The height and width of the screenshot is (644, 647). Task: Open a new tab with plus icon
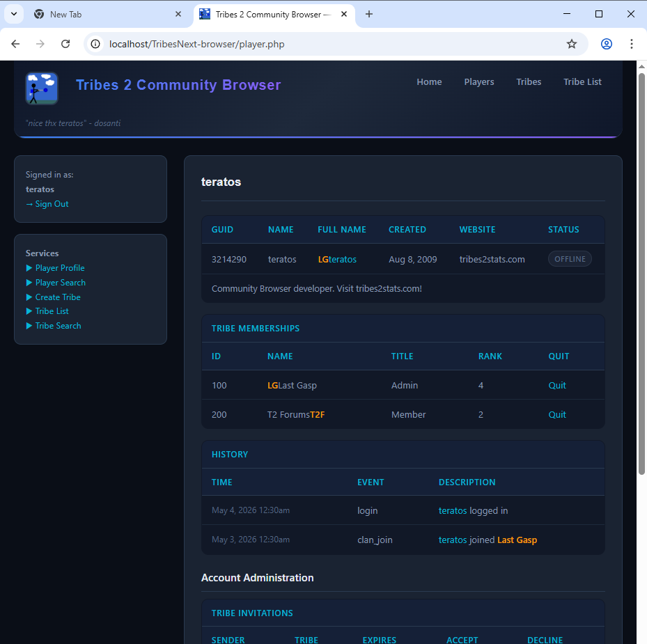point(369,14)
